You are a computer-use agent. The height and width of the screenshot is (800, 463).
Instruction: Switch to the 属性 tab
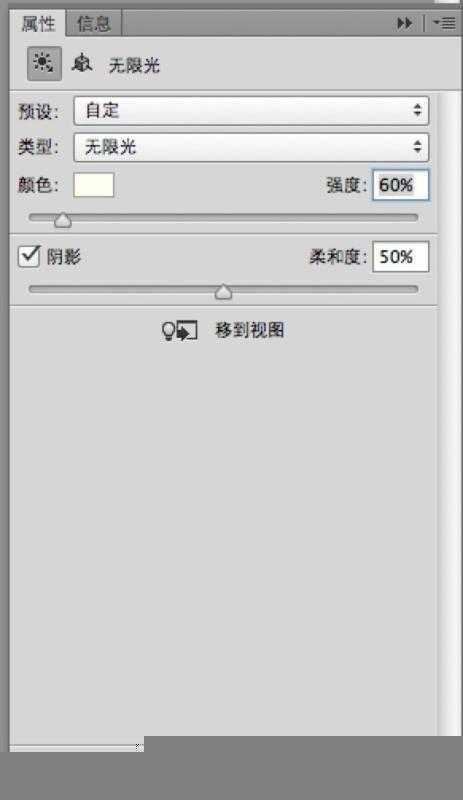[38, 23]
